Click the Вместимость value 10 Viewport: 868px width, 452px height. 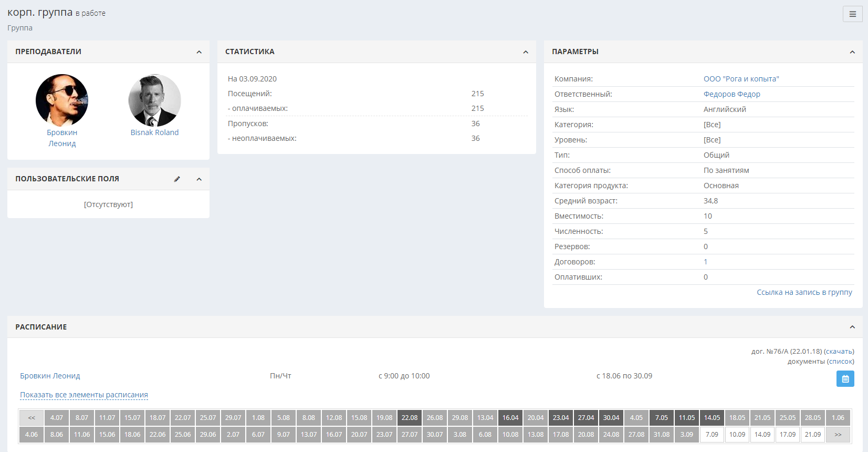pos(708,216)
